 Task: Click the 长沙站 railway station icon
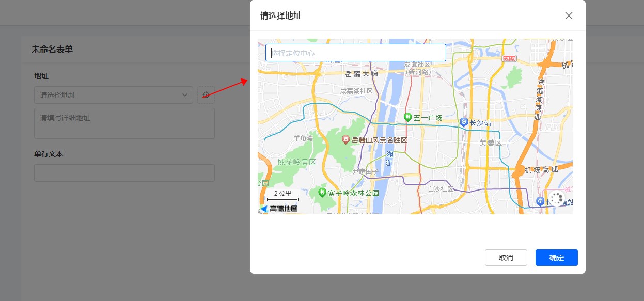tap(464, 122)
